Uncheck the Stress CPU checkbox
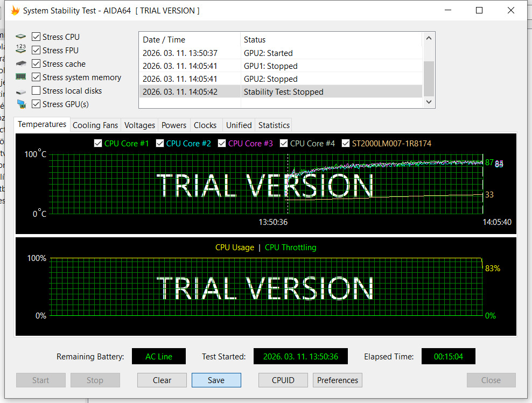 pos(36,37)
